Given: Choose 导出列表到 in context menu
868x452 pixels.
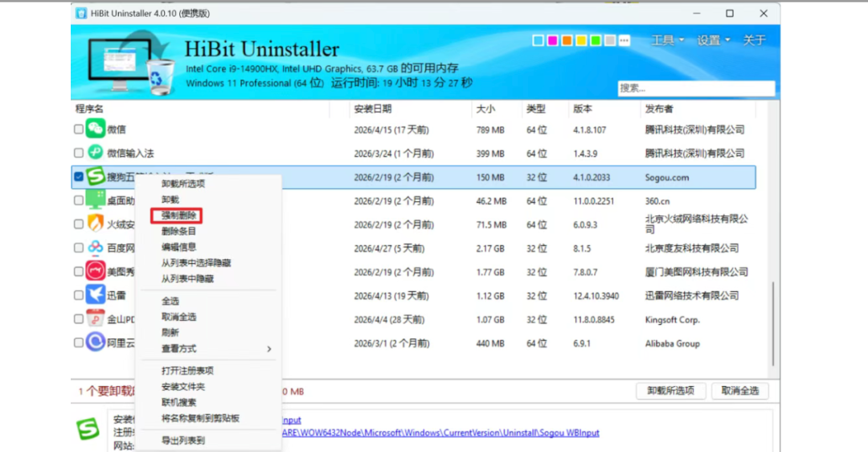Looking at the screenshot, I should click(182, 441).
